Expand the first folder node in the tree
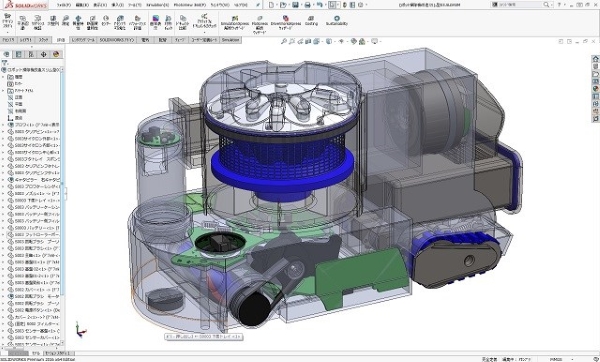The image size is (600, 362). [3, 77]
